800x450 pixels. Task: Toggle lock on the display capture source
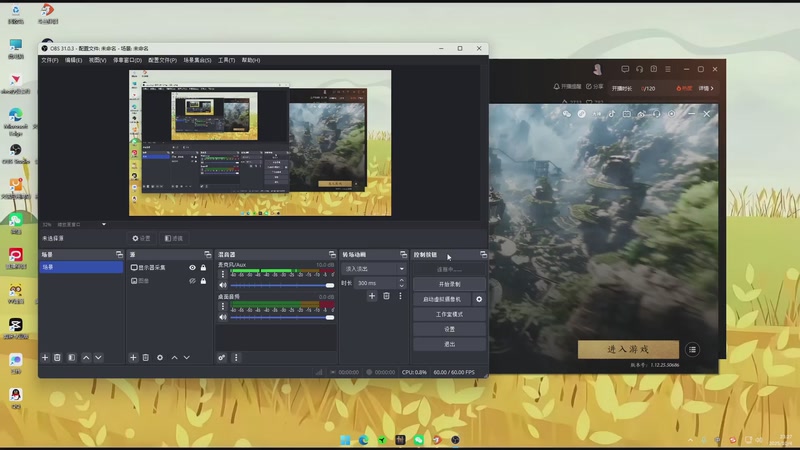[204, 267]
